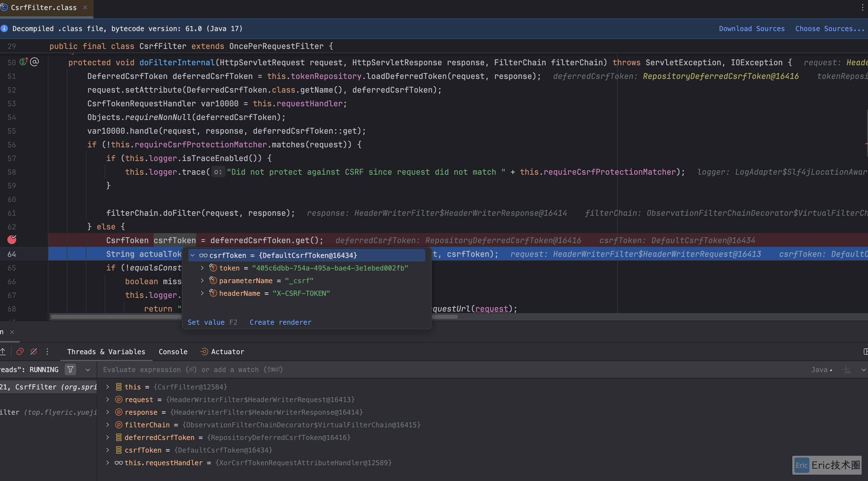The width and height of the screenshot is (868, 481).
Task: Click the add watch glasses icon
Action: point(847,370)
